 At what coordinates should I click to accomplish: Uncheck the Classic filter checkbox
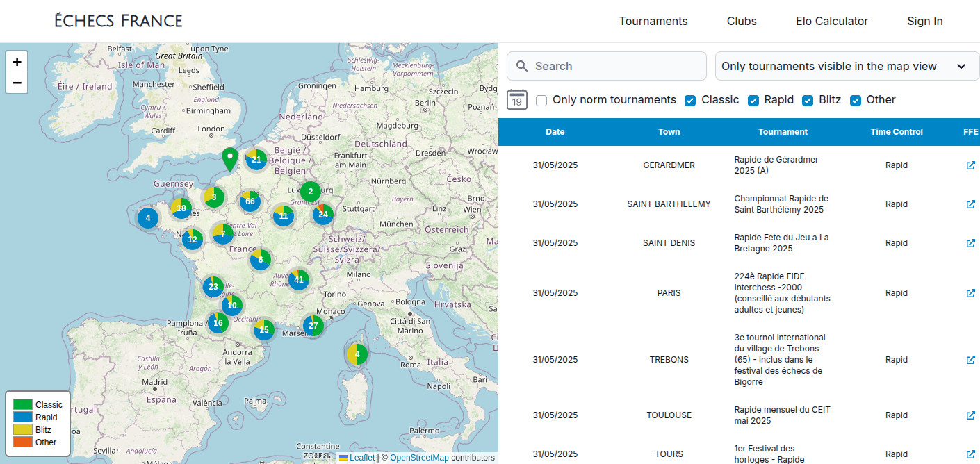690,100
